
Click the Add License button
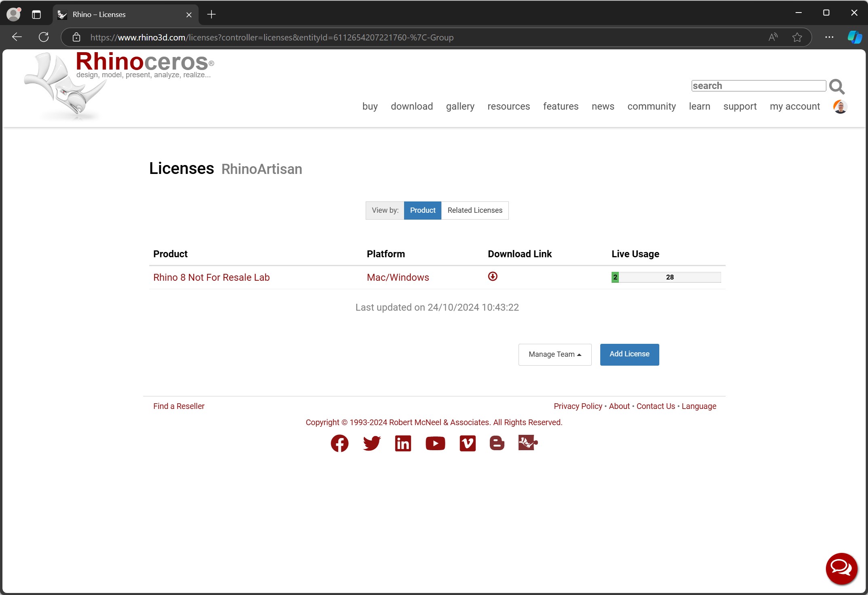pos(629,354)
